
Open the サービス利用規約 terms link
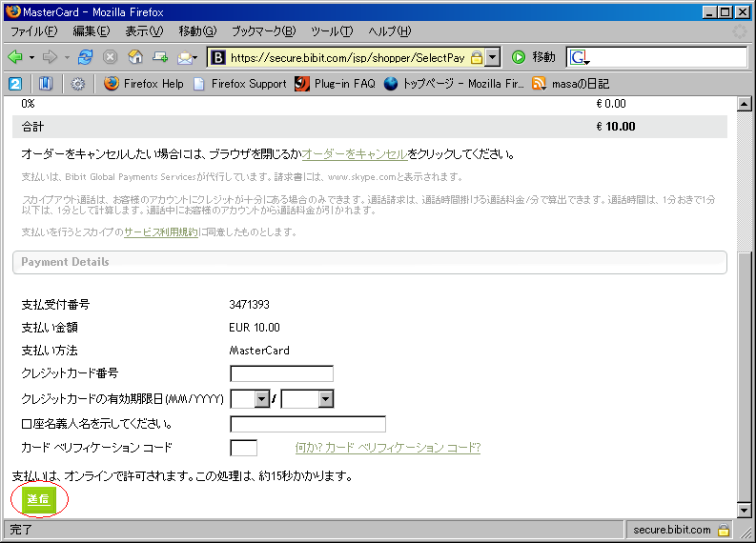148,231
